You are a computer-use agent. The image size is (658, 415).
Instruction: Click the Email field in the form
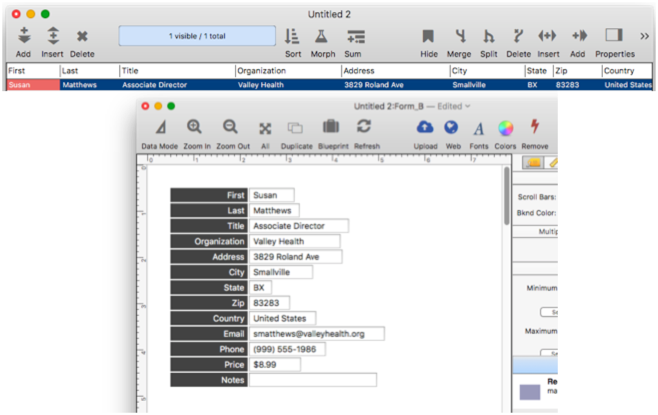(317, 334)
